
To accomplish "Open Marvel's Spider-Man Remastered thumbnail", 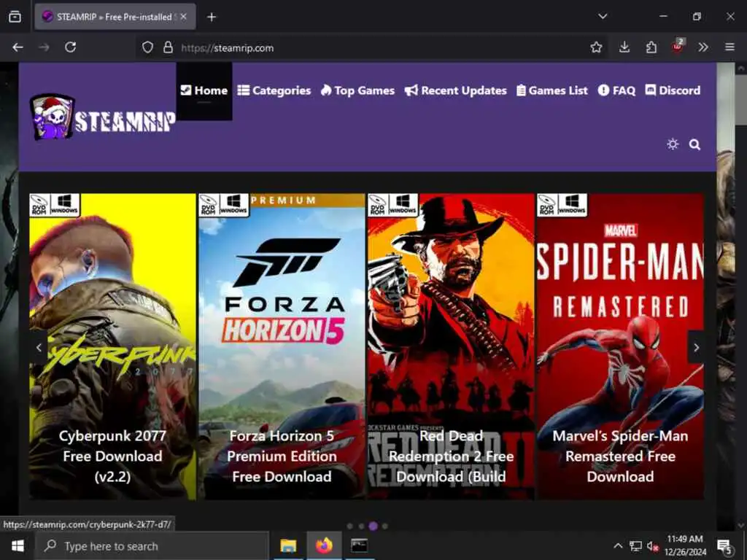I will point(620,346).
